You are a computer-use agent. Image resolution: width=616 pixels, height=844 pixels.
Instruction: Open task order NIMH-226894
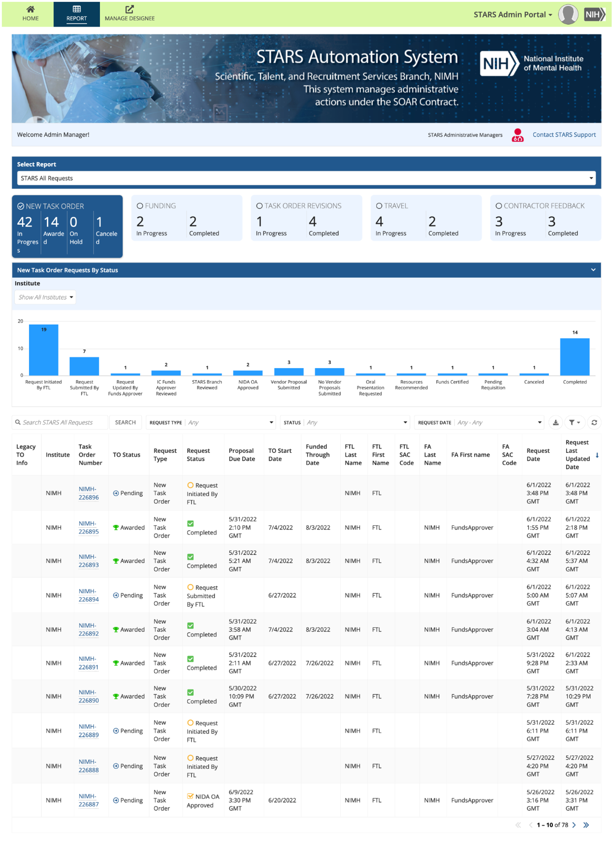click(88, 595)
